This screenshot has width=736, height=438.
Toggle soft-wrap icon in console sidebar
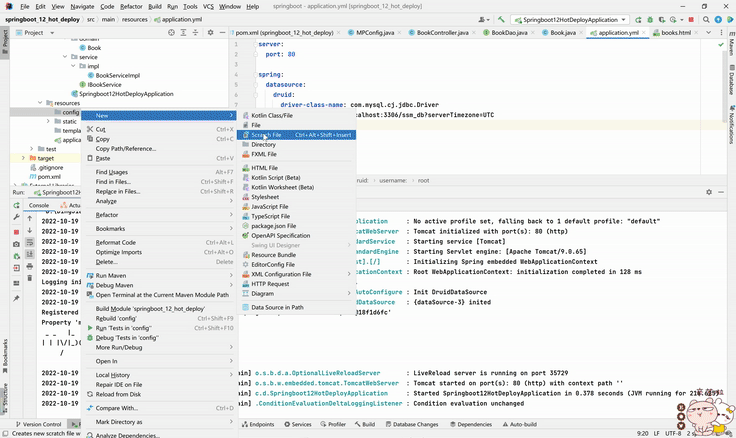point(30,242)
